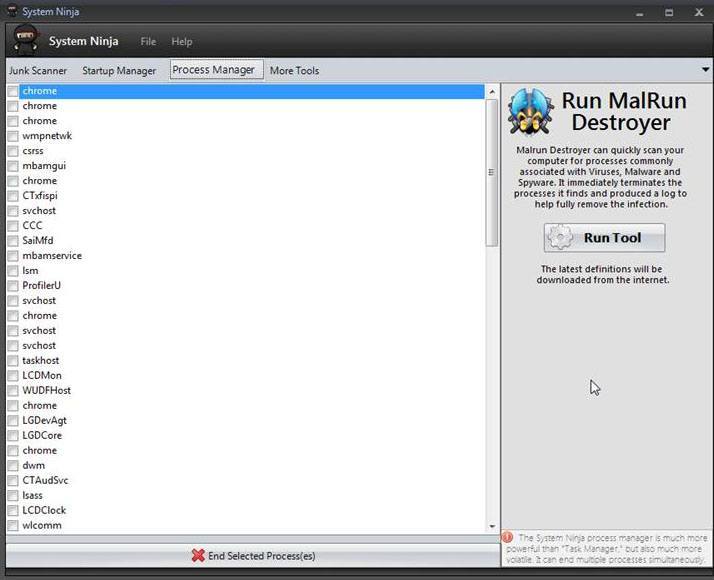Check the LGDevAgt box

(13, 421)
